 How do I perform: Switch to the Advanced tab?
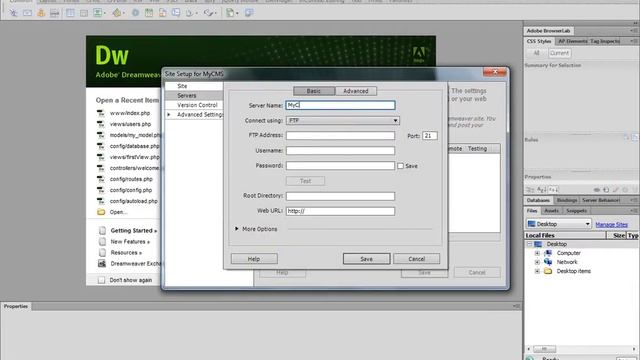click(356, 91)
